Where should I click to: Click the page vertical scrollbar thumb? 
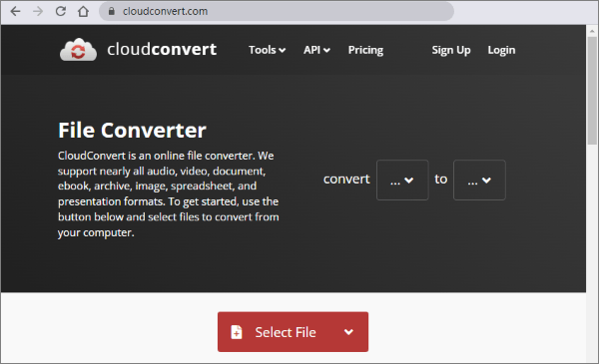[x=592, y=91]
